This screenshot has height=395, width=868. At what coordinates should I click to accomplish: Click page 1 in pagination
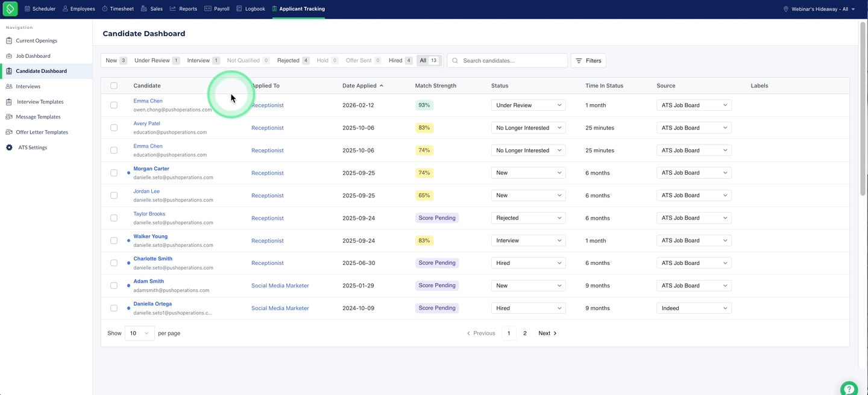point(509,334)
